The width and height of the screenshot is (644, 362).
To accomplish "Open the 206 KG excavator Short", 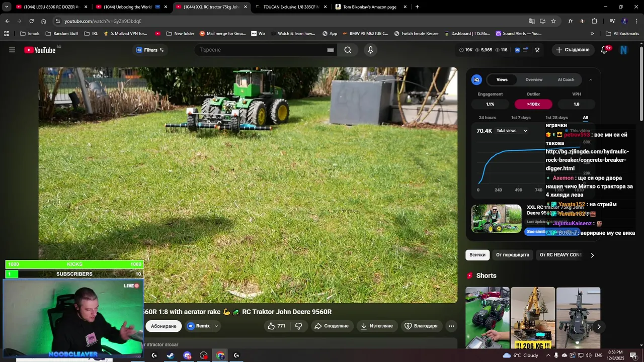I will pos(533,317).
